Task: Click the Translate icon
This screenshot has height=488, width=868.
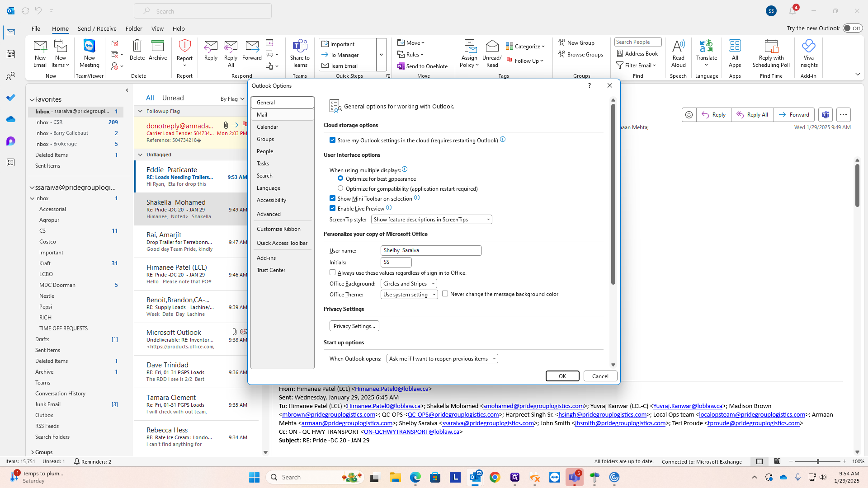Action: [x=706, y=46]
